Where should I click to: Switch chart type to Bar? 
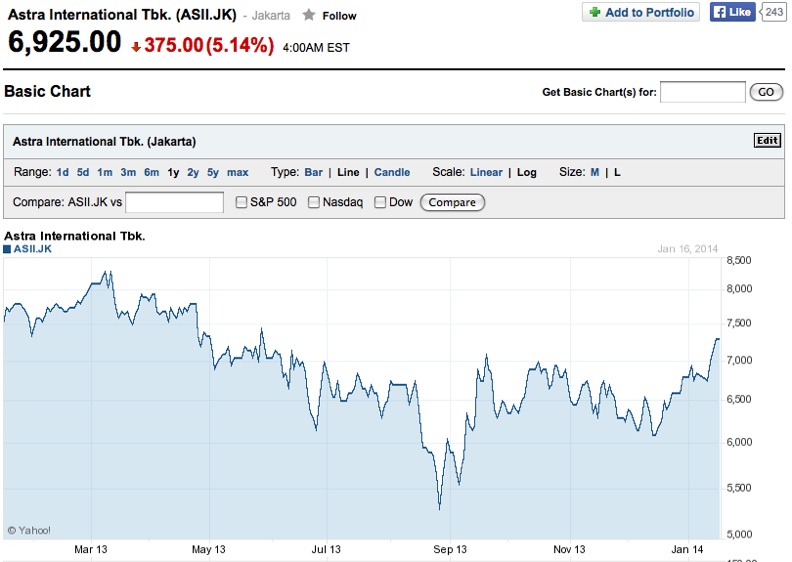[x=314, y=172]
